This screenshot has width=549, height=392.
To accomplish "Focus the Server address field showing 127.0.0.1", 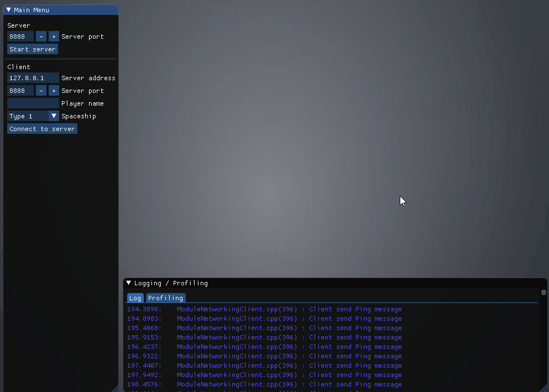I will 33,78.
